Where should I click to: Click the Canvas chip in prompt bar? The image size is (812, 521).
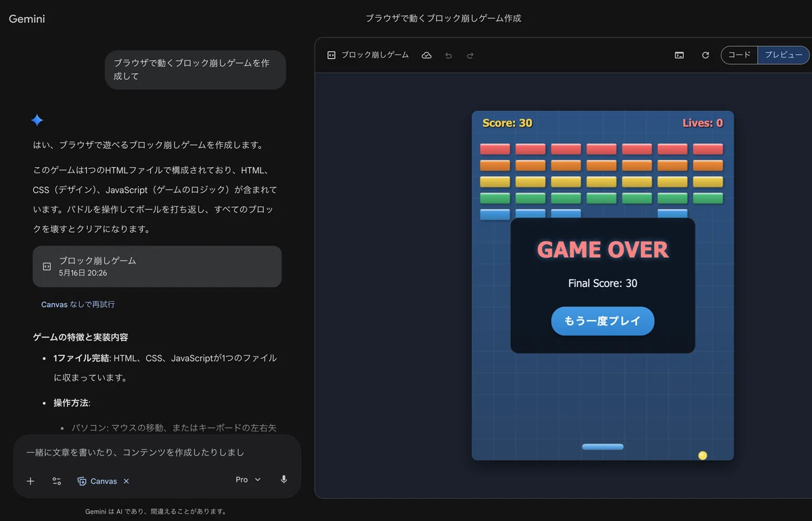click(x=97, y=481)
